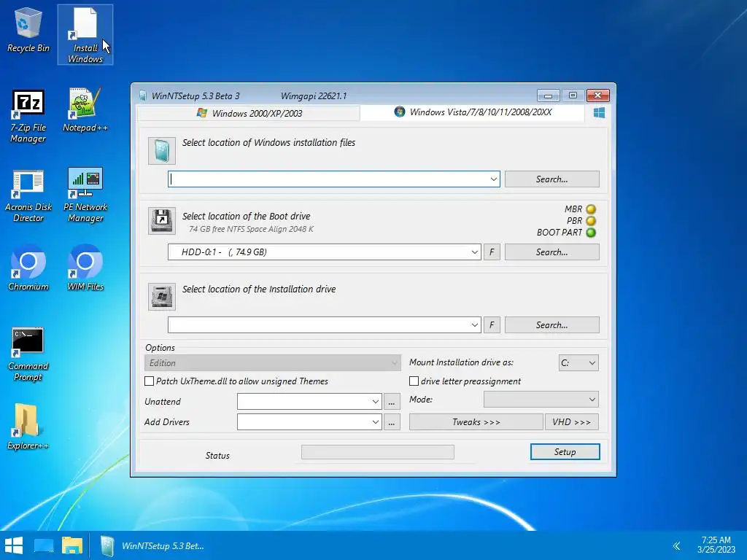Click the PBR yellow status indicator
Screen dimensions: 747x560
tap(591, 221)
